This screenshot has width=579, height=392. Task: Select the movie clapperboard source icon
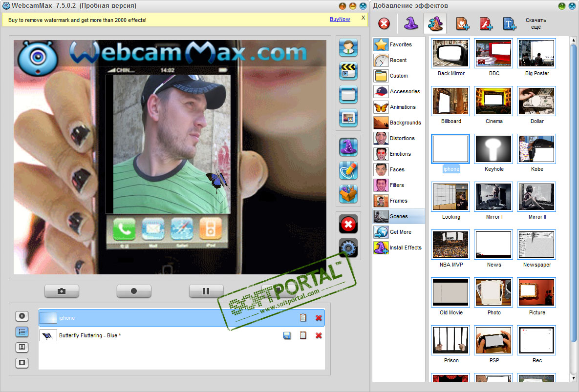[348, 71]
